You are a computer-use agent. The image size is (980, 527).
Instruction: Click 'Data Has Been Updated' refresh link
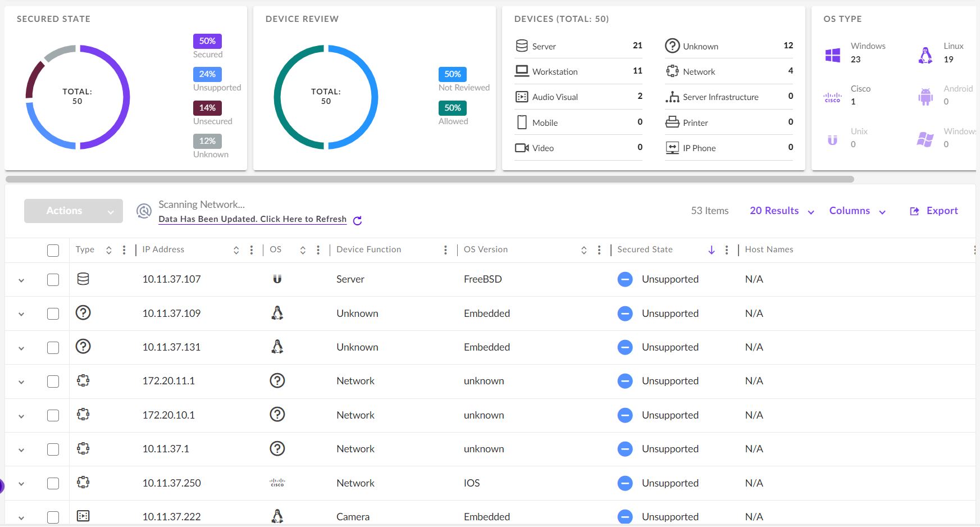pos(252,219)
